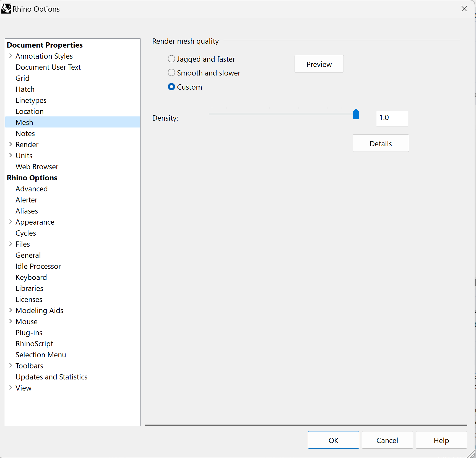This screenshot has width=476, height=458.
Task: Open the Licenses options page
Action: coord(29,300)
